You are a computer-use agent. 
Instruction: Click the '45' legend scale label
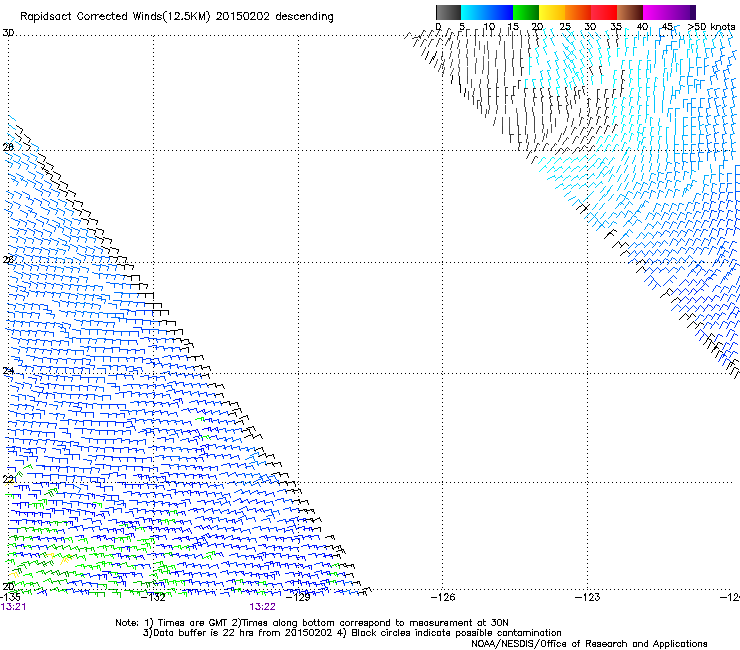(x=667, y=27)
